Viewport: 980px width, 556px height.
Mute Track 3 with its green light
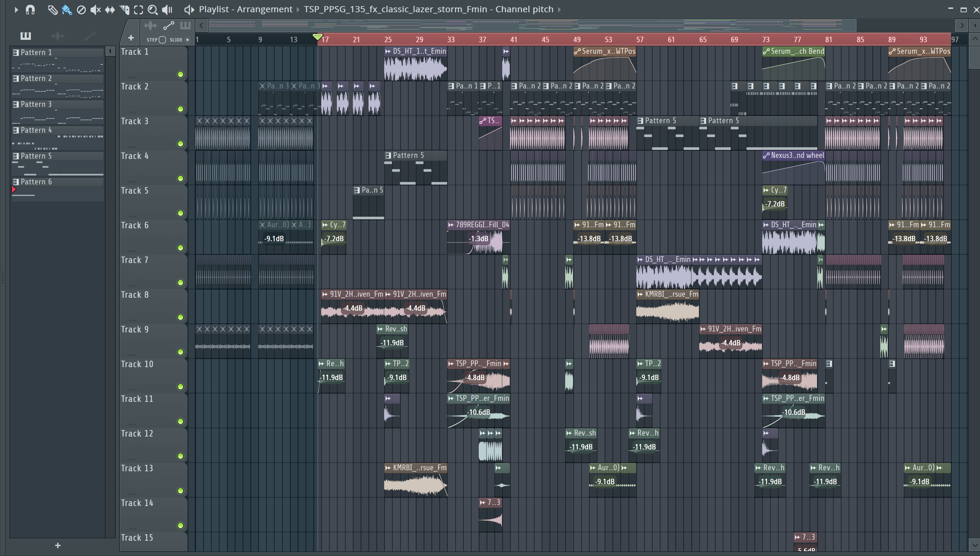pos(181,144)
